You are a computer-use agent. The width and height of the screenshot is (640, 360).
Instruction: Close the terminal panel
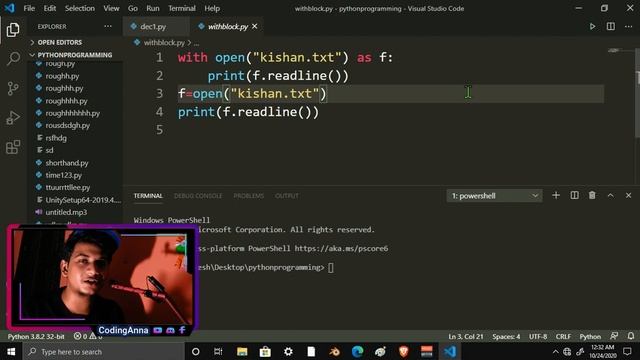point(629,196)
